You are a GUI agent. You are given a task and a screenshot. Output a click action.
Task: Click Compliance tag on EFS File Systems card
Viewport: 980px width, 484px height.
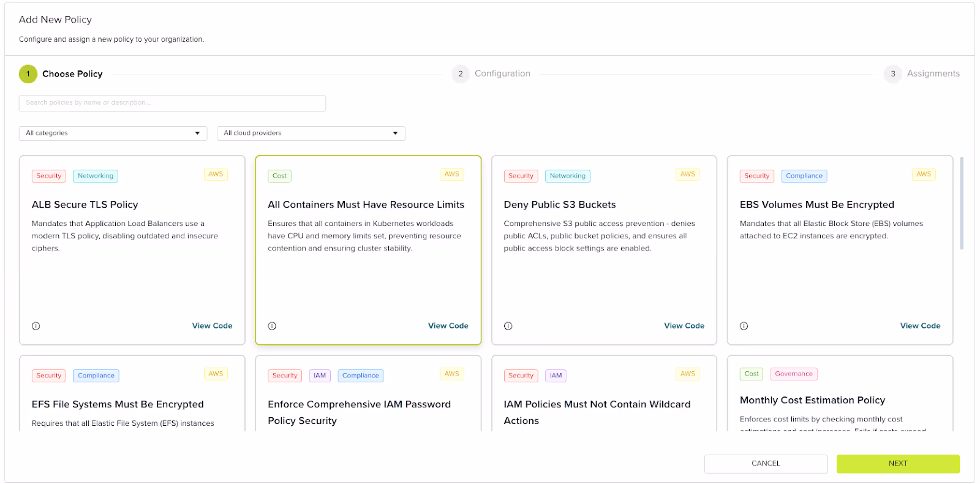coord(96,376)
